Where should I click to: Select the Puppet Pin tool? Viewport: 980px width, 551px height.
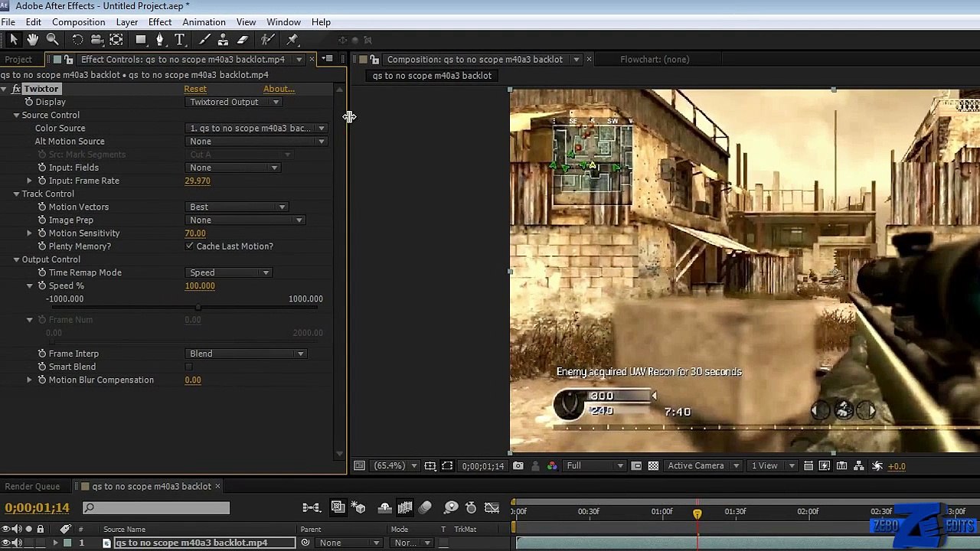click(x=292, y=40)
